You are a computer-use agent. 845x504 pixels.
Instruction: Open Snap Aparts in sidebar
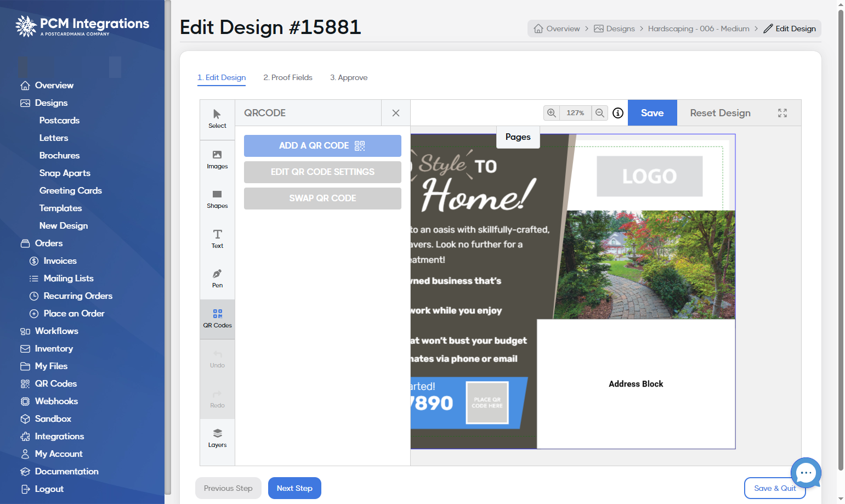coord(65,173)
